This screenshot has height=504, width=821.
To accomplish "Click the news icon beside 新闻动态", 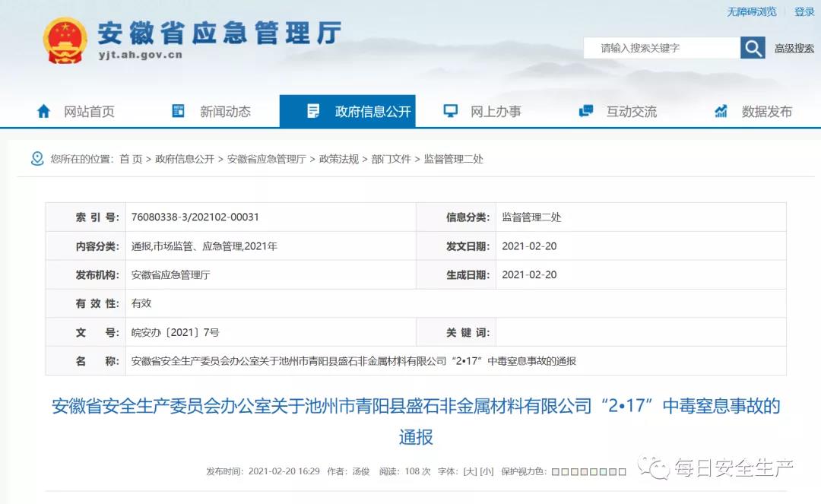I will [178, 111].
